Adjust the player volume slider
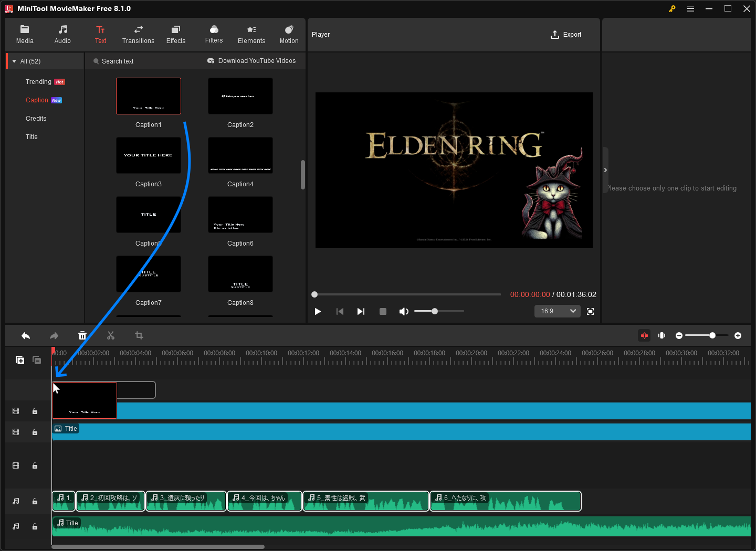 439,311
